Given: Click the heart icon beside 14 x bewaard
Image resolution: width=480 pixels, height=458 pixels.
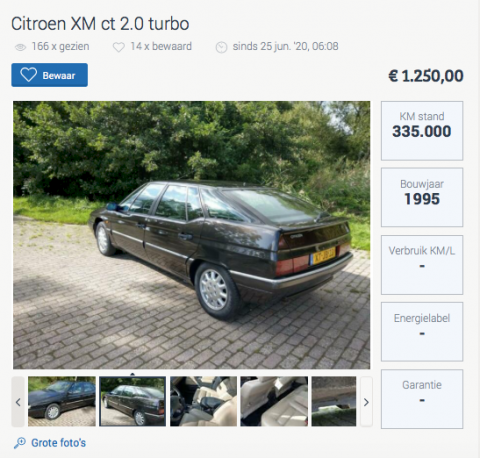Looking at the screenshot, I should tap(119, 47).
